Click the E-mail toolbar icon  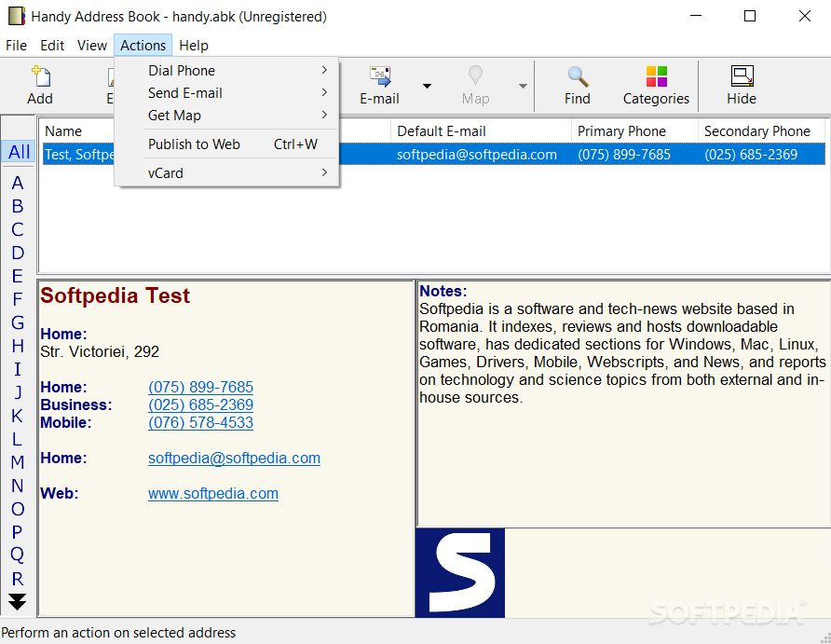(x=380, y=76)
